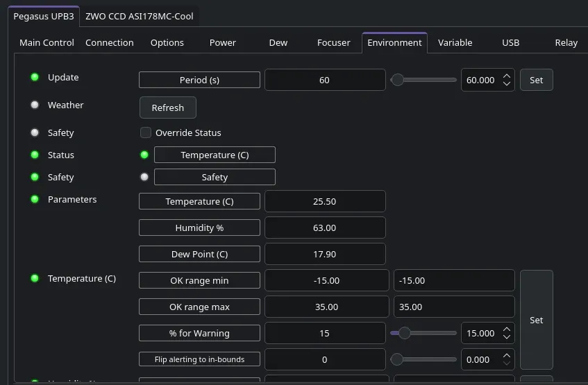Decrease the Flip alerting spinbox 0.000

(507, 363)
